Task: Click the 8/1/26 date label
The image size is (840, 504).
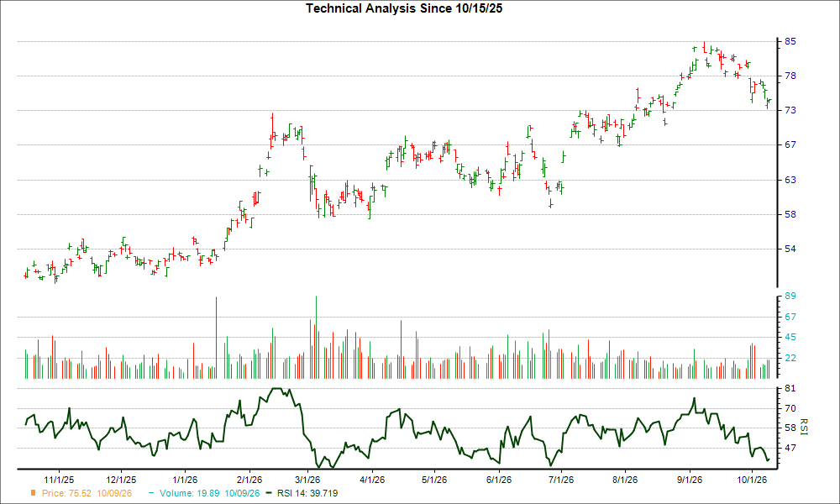Action: tap(625, 480)
